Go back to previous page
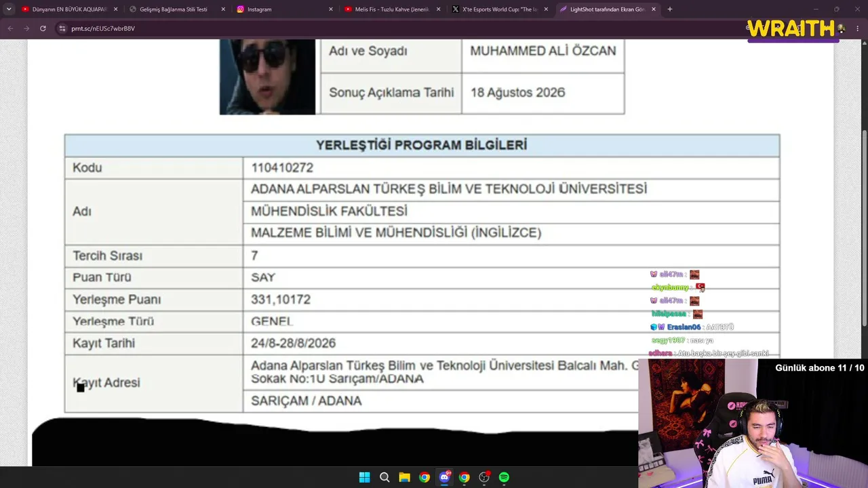The width and height of the screenshot is (868, 488). tap(10, 28)
